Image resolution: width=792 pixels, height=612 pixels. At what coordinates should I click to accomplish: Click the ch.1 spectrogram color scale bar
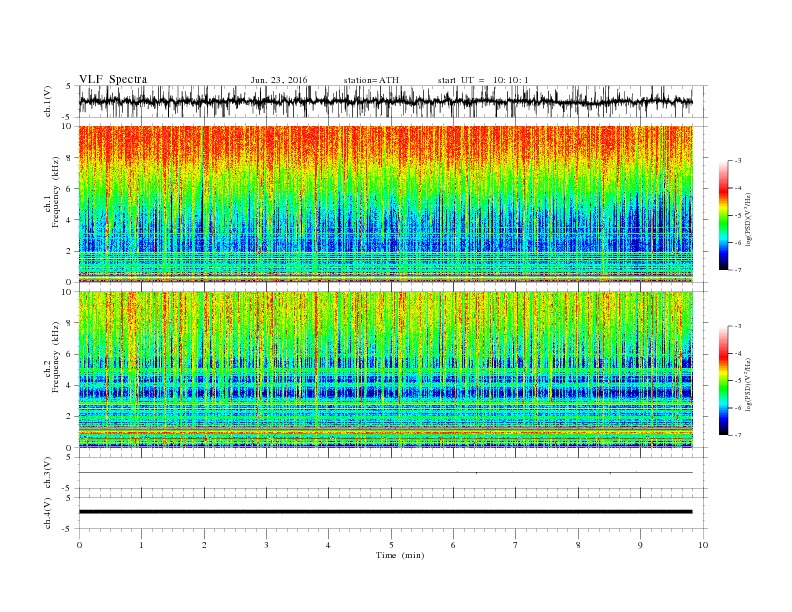click(x=723, y=215)
